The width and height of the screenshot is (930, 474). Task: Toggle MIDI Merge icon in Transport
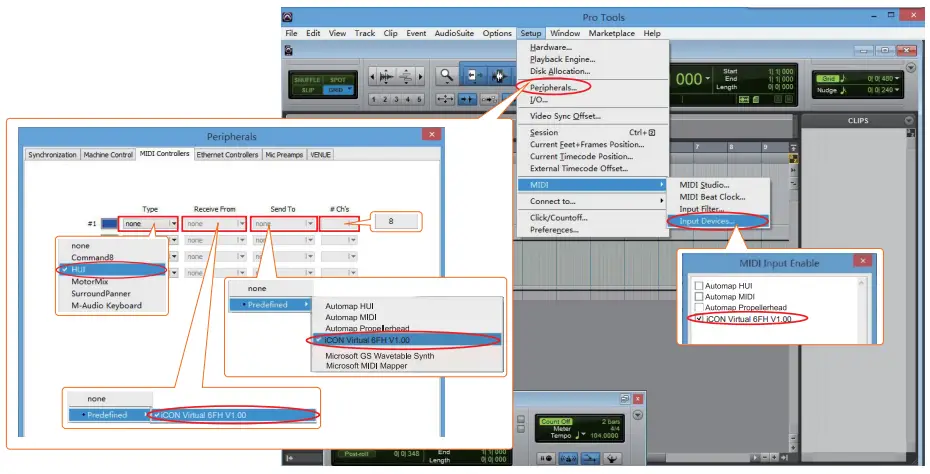pos(590,458)
